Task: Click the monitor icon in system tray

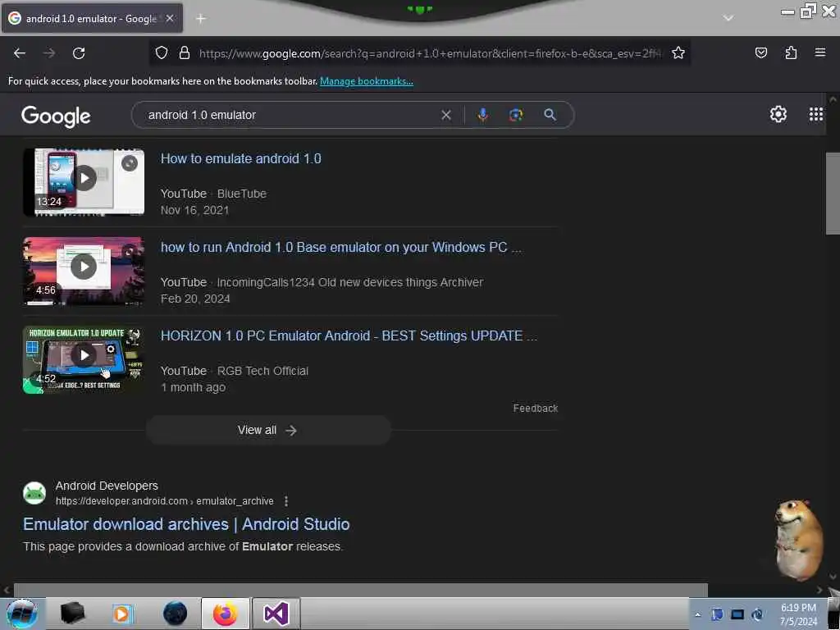Action: 737,614
